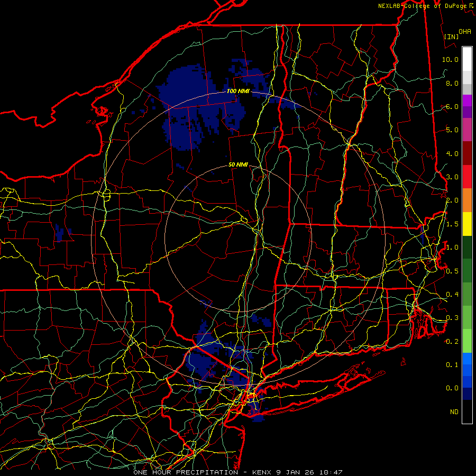Click the 5.0 scale value

tap(452, 130)
